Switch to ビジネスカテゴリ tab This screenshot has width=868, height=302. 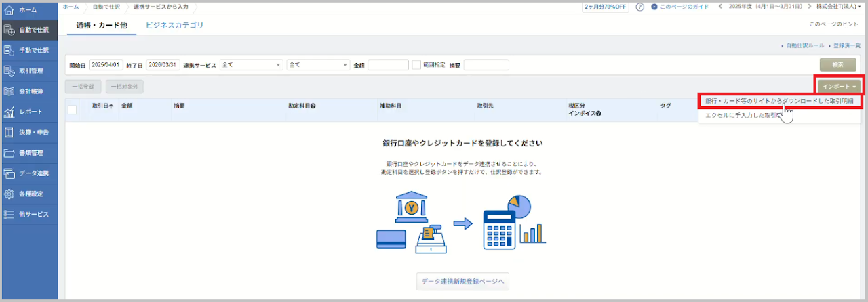(x=174, y=25)
